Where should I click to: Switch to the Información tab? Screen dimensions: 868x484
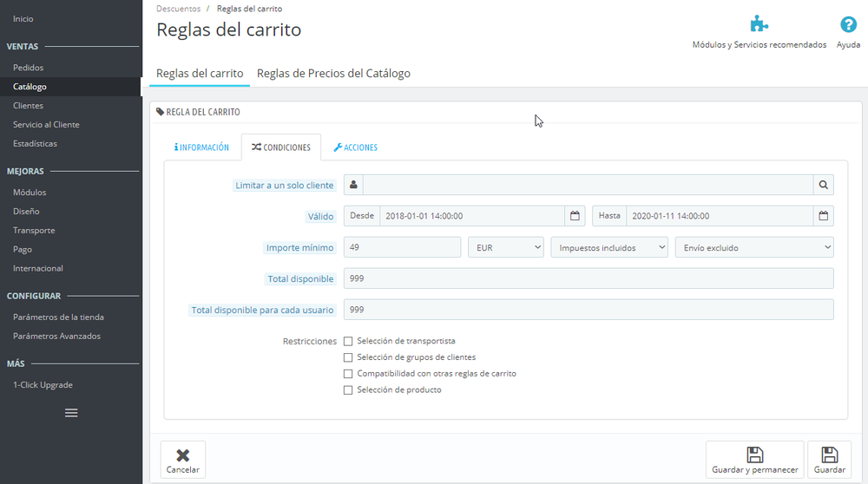[x=201, y=147]
